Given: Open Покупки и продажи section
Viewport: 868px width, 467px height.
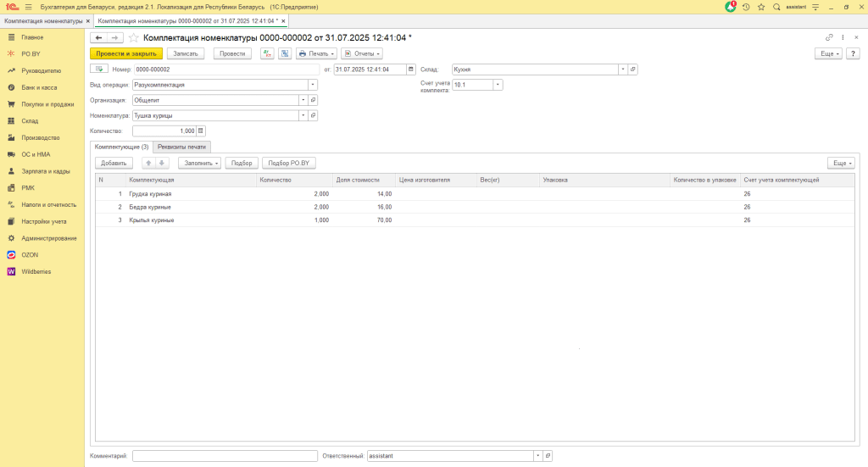Looking at the screenshot, I should point(47,104).
